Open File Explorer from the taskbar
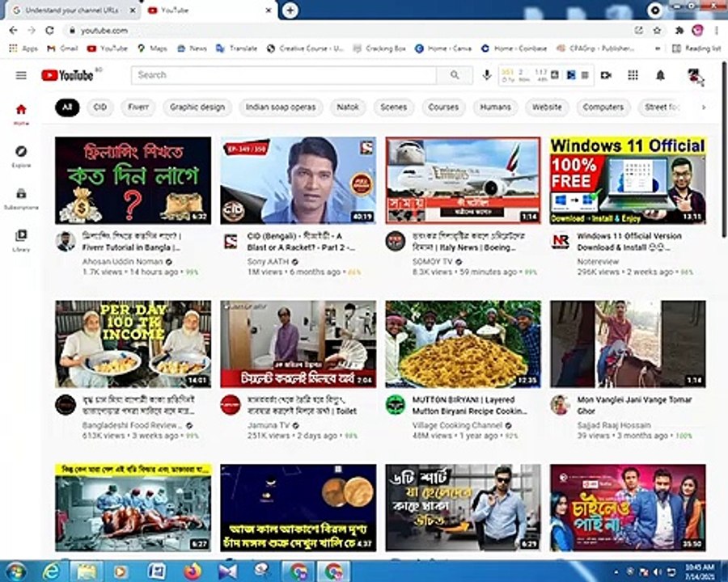Image resolution: width=728 pixels, height=582 pixels. point(87,571)
